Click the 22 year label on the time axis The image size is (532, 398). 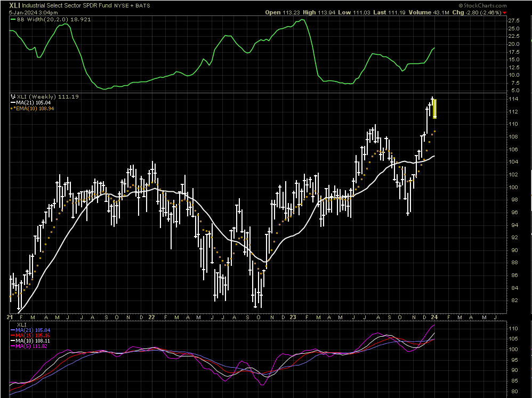pos(152,318)
